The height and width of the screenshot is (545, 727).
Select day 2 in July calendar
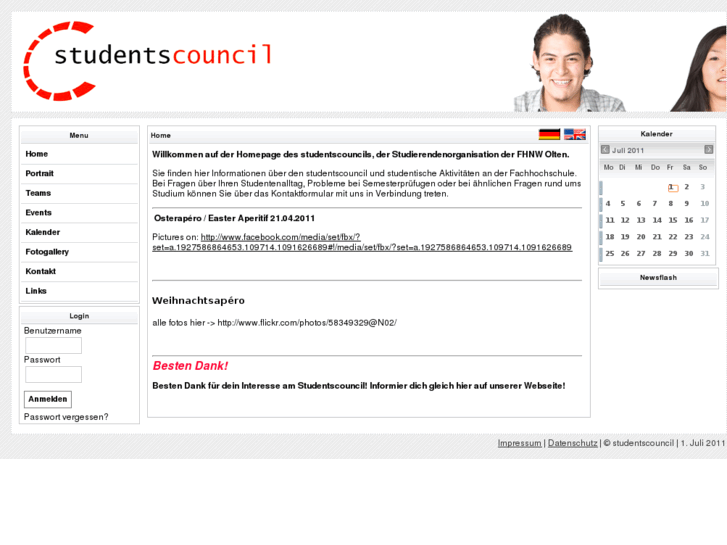687,187
